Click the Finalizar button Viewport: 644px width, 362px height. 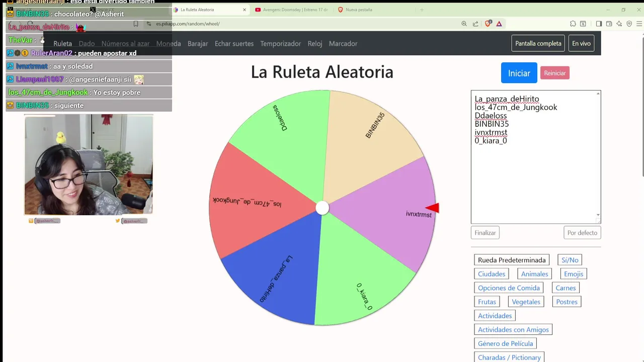coord(486,233)
